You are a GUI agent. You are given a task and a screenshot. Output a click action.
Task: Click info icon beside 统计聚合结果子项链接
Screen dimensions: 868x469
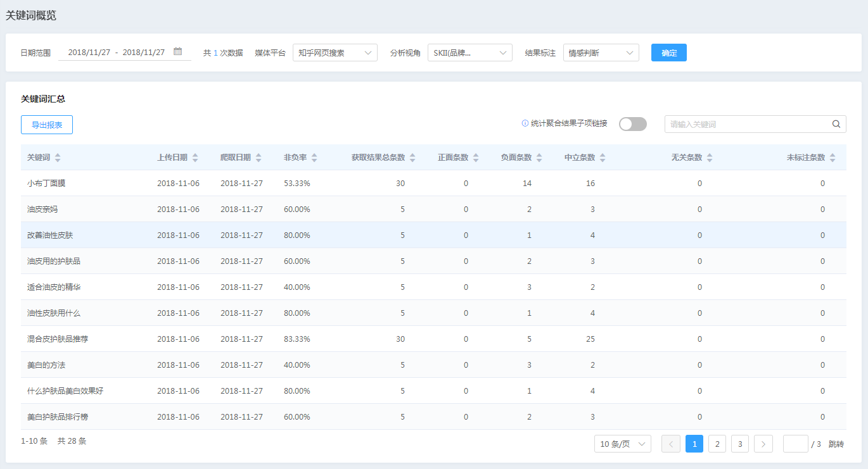tap(525, 123)
